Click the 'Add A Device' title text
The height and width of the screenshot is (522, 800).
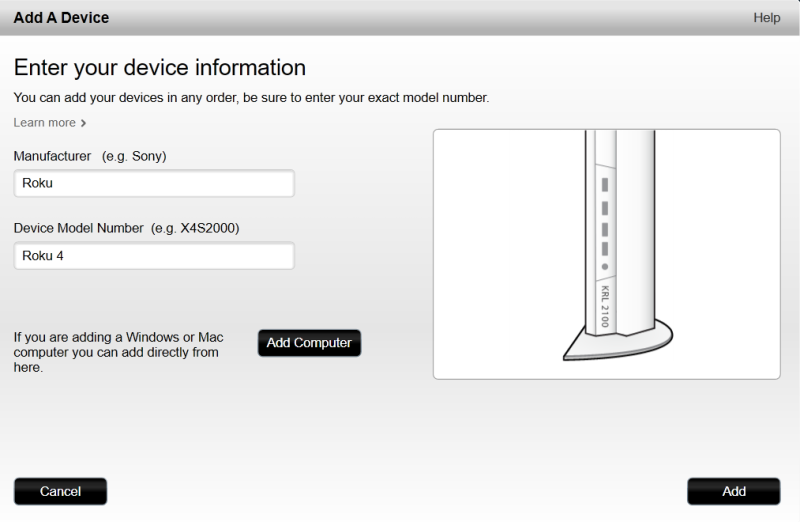pos(61,18)
